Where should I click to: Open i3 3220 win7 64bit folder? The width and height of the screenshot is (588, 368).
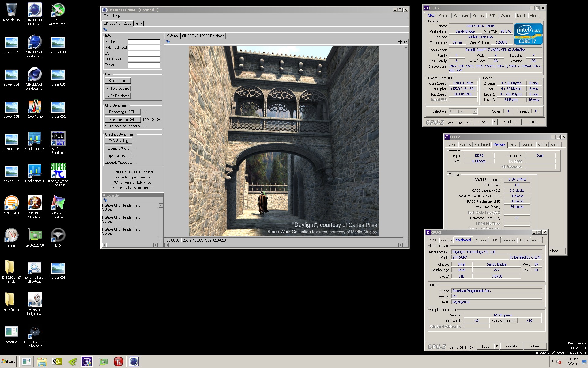11,272
